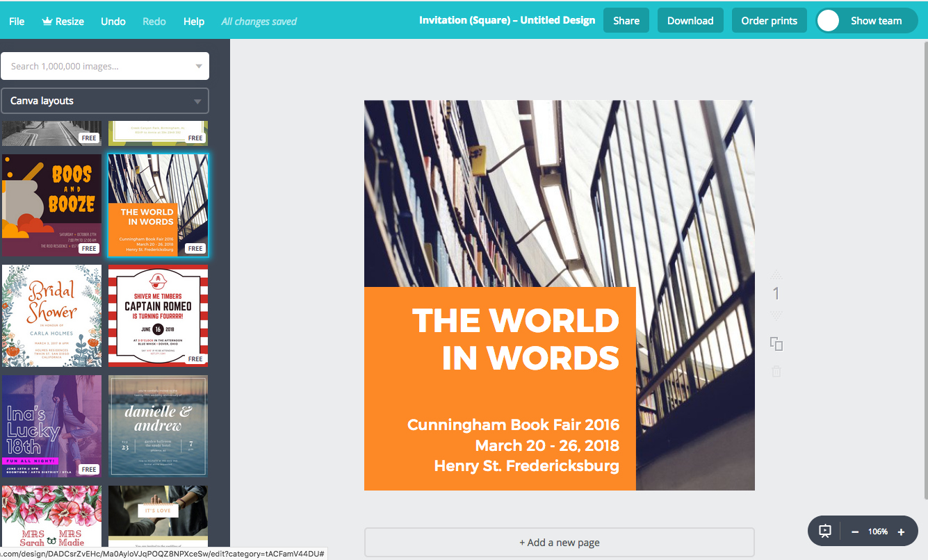Move page up with the up arrow
The width and height of the screenshot is (928, 560).
(x=776, y=274)
